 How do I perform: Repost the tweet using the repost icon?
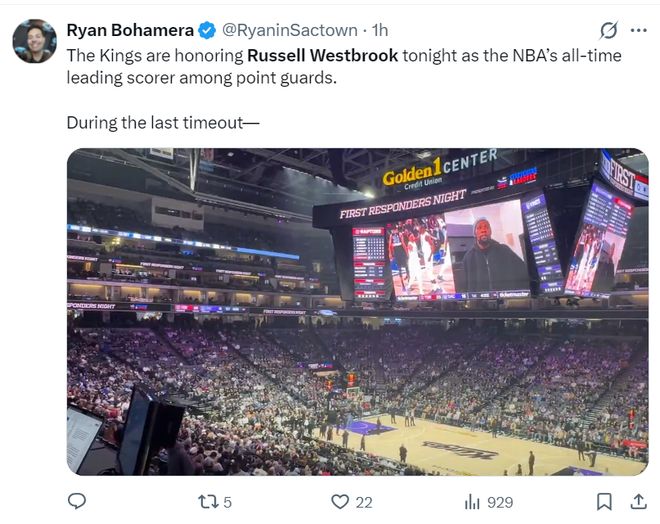tap(206, 501)
